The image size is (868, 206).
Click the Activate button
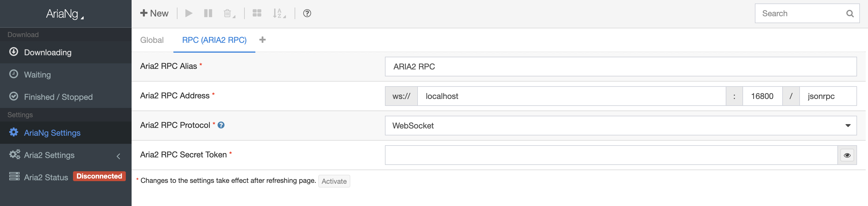click(334, 181)
